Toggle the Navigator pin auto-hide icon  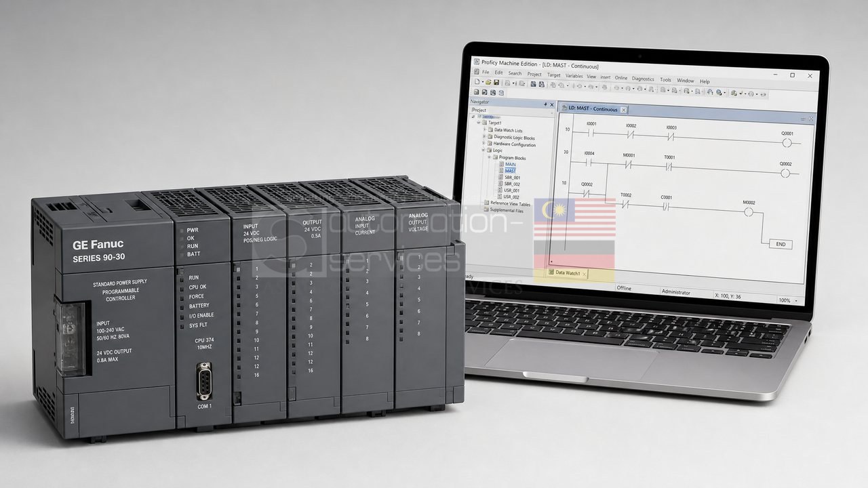coord(545,105)
